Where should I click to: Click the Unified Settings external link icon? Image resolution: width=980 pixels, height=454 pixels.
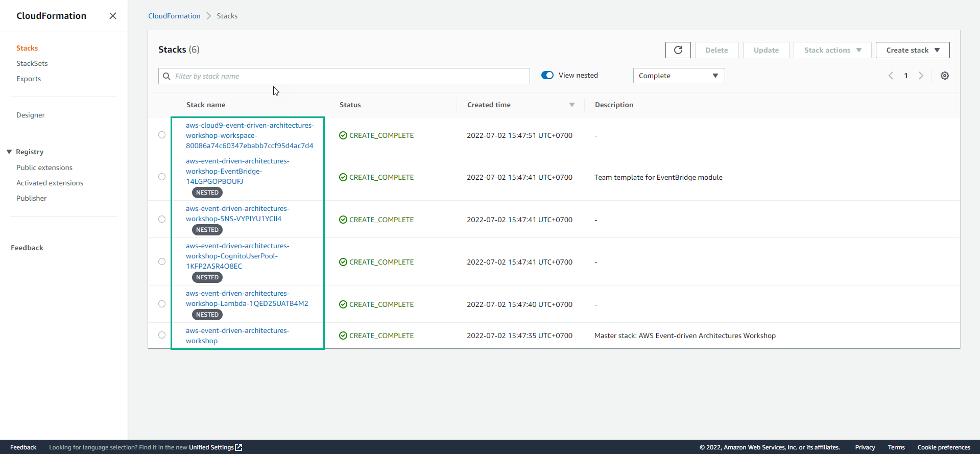pyautogui.click(x=238, y=447)
